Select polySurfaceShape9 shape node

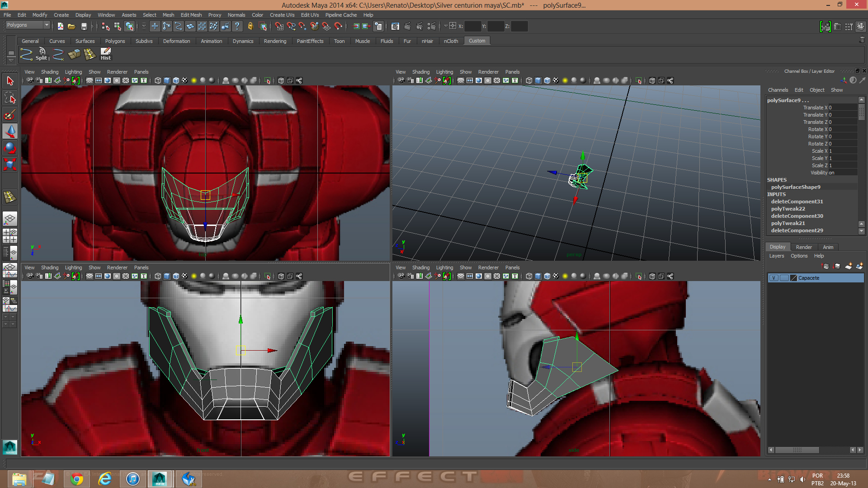point(796,187)
